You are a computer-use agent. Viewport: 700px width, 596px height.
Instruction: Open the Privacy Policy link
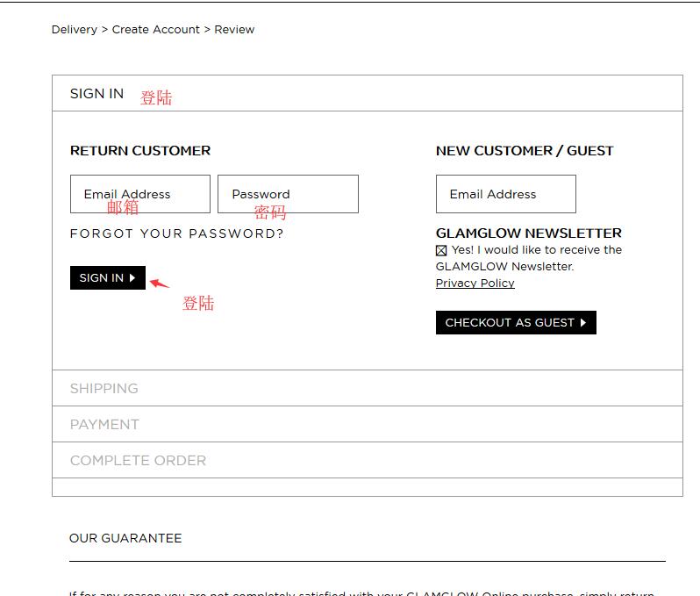(475, 284)
